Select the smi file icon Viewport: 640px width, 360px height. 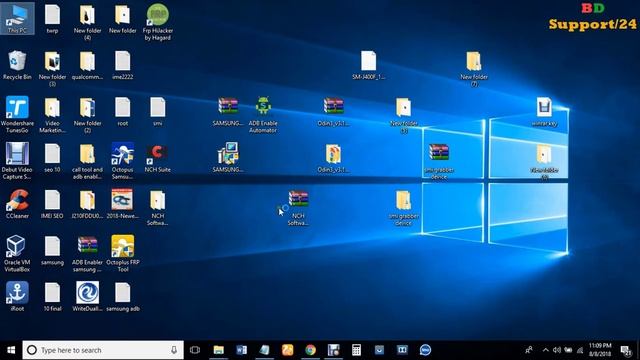pyautogui.click(x=158, y=112)
